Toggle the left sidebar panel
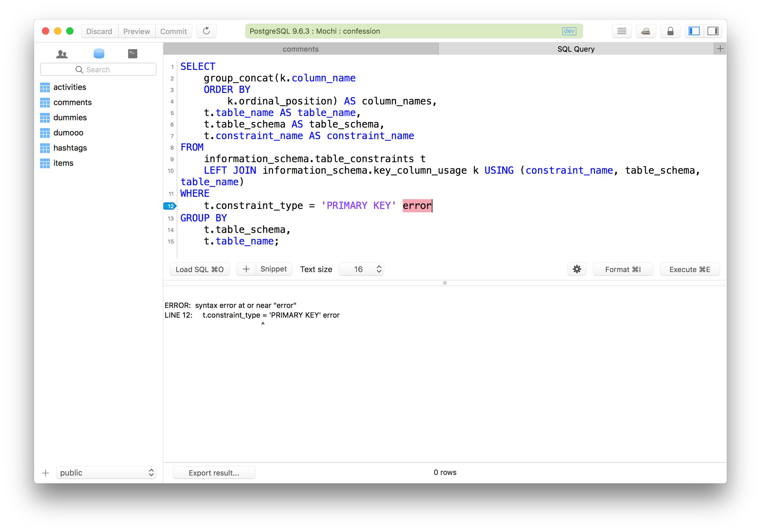This screenshot has height=532, width=761. click(694, 31)
